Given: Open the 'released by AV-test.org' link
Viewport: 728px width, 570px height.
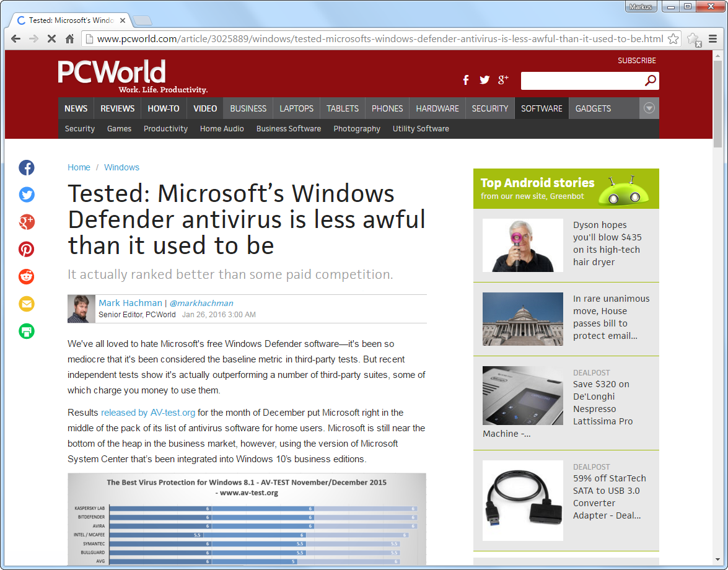Looking at the screenshot, I should [148, 413].
